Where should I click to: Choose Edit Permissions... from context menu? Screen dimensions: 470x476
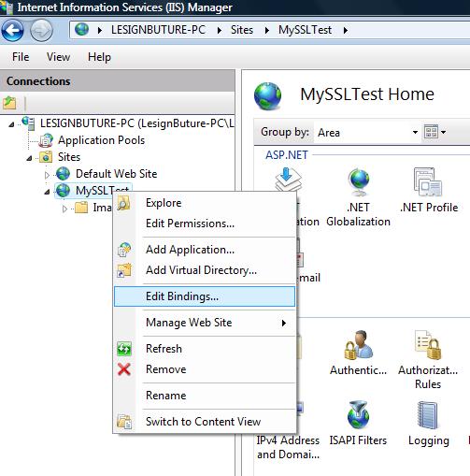(x=205, y=224)
